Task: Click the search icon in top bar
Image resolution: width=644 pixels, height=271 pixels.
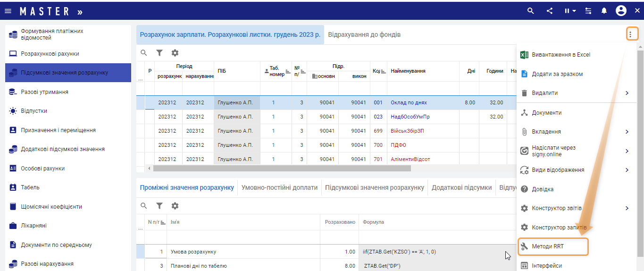Action: pos(531,11)
